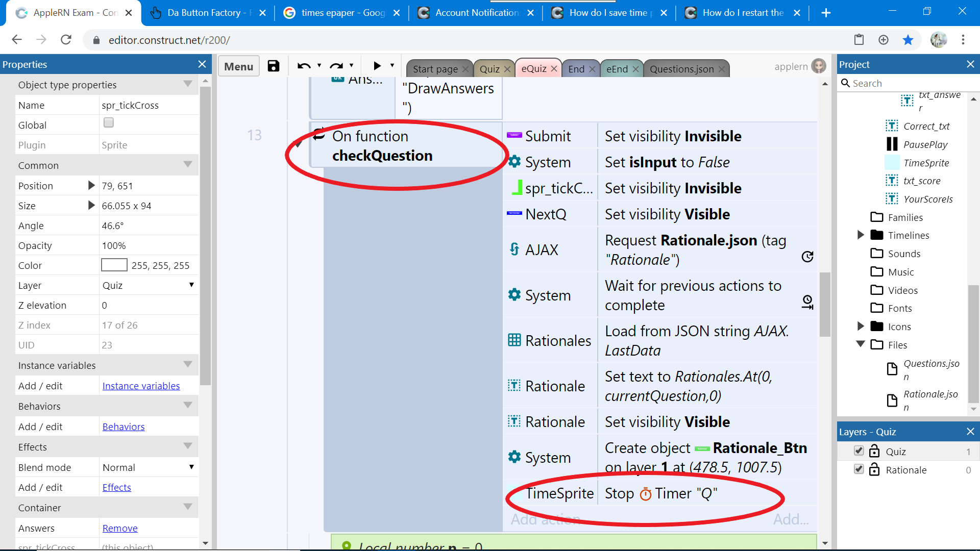Expand the Size property arrow
The image size is (980, 551).
click(x=91, y=205)
